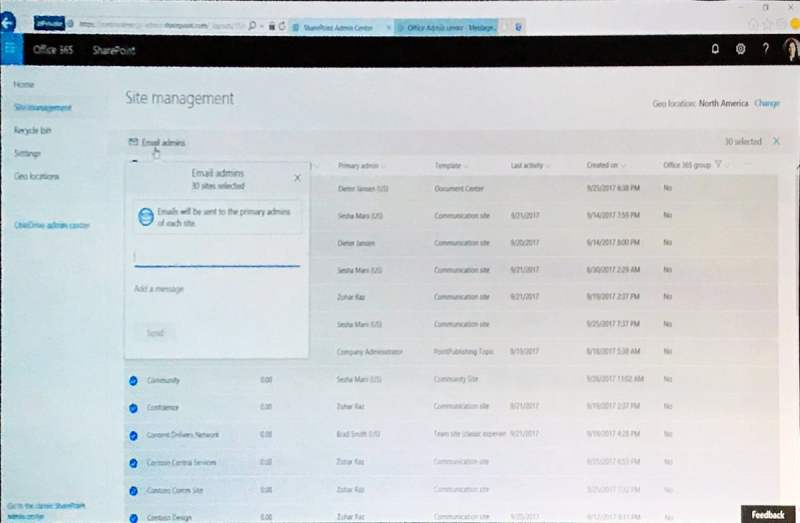Click the PointPublishing Topic template cell
Image resolution: width=800 pixels, height=523 pixels.
463,352
